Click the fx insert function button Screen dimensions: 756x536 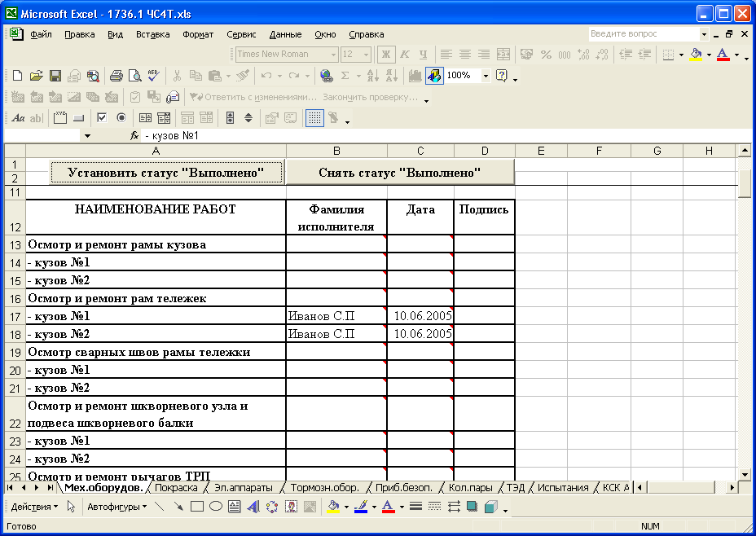(134, 136)
